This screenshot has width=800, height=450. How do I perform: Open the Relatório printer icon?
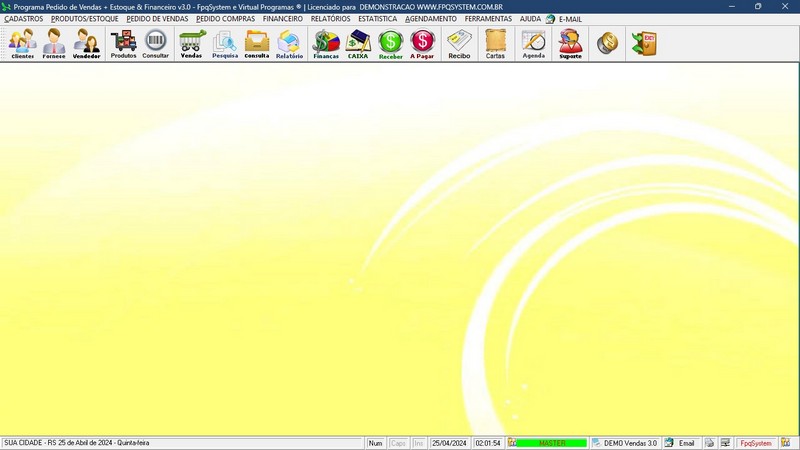[289, 44]
